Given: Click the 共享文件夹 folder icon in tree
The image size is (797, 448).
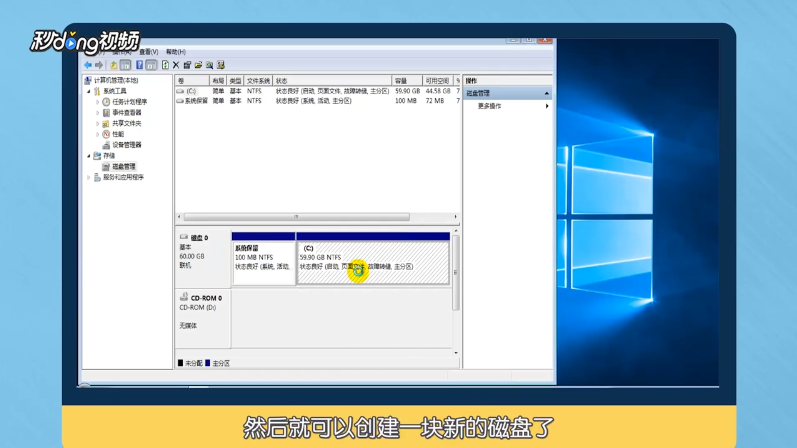Looking at the screenshot, I should click(106, 123).
